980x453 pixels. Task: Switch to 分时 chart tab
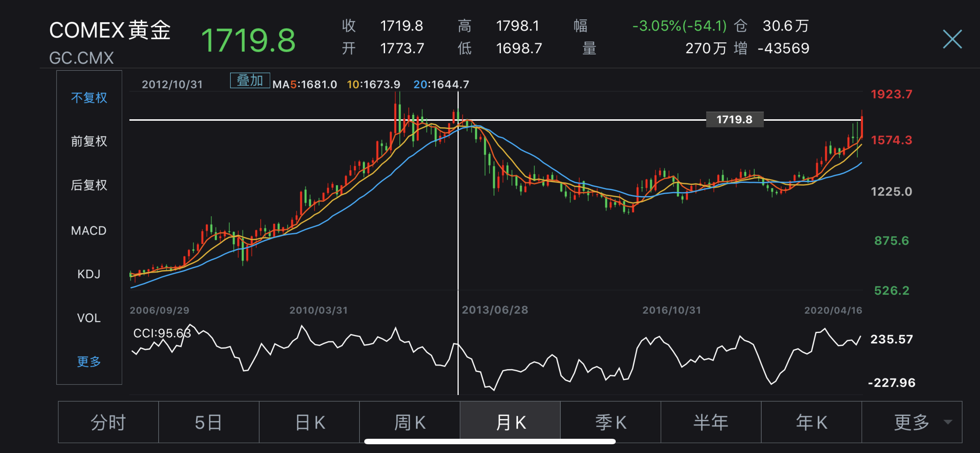pyautogui.click(x=108, y=422)
